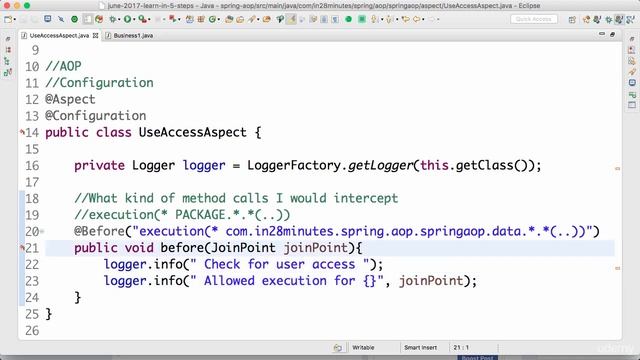Click the Run Last Tool external tools icon

pyautogui.click(x=142, y=19)
